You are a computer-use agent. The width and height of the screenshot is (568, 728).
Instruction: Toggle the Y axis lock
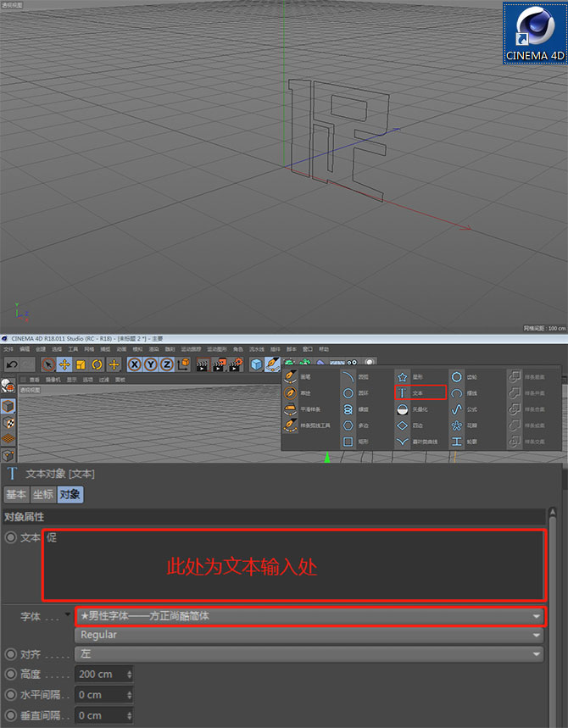151,364
